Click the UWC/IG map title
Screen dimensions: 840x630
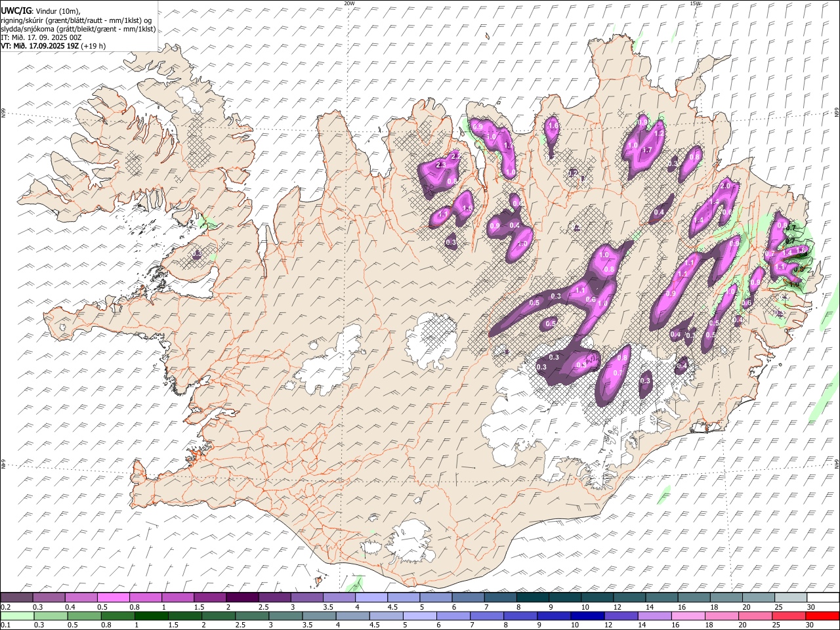click(16, 11)
